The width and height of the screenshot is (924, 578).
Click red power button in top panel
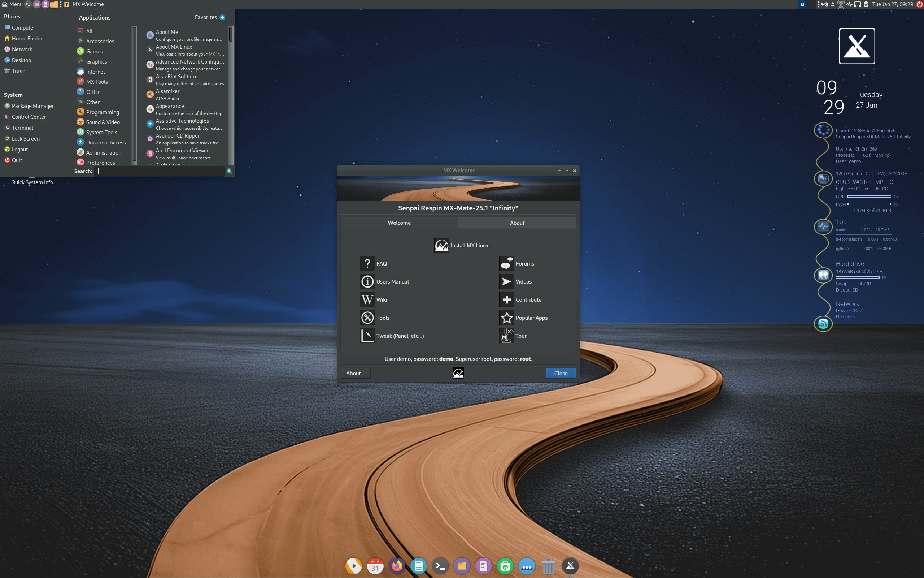point(919,4)
